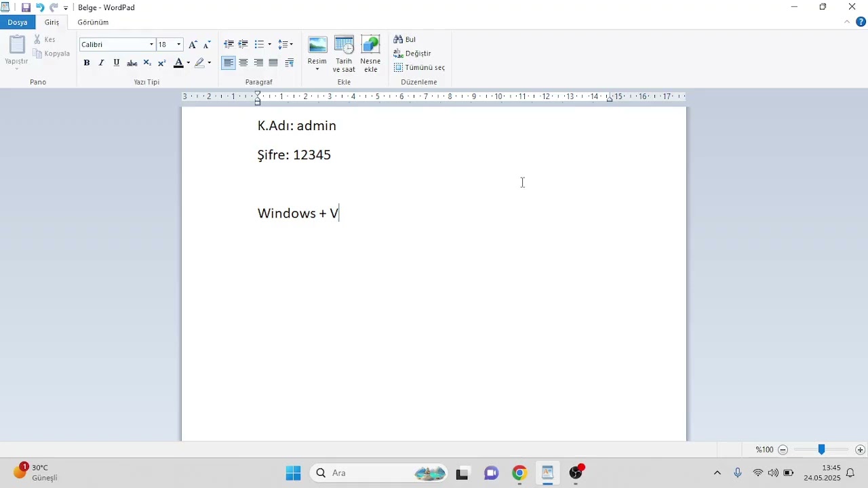Center align text
Viewport: 868px width, 488px height.
[243, 63]
